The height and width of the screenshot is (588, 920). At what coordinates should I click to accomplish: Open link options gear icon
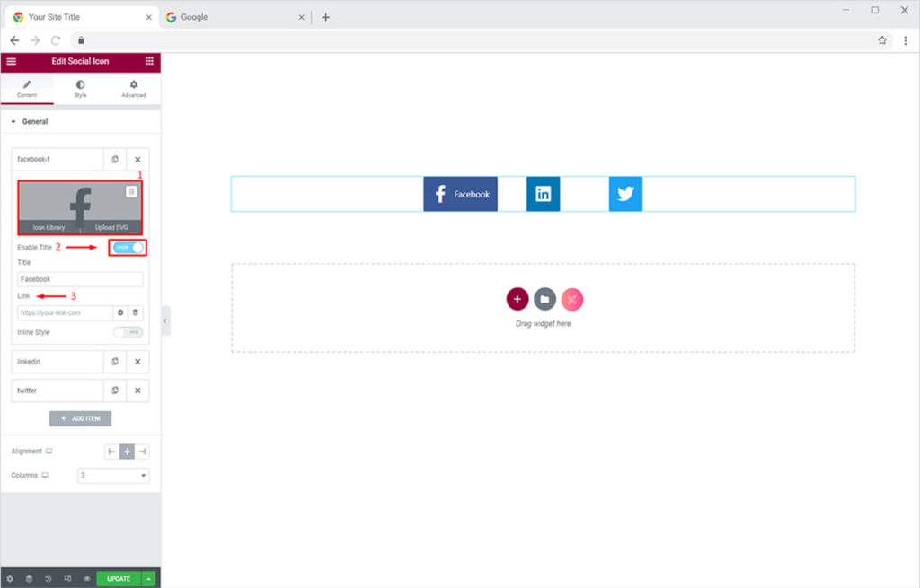tap(120, 312)
